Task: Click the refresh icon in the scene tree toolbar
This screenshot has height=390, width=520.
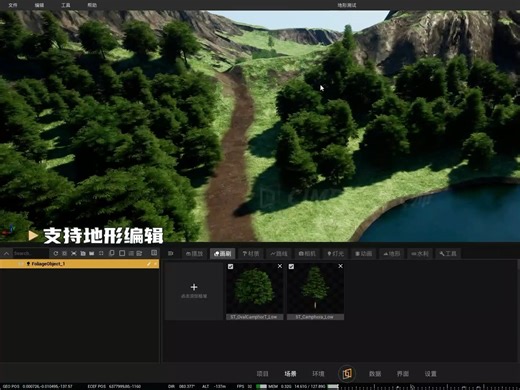Action: point(56,253)
